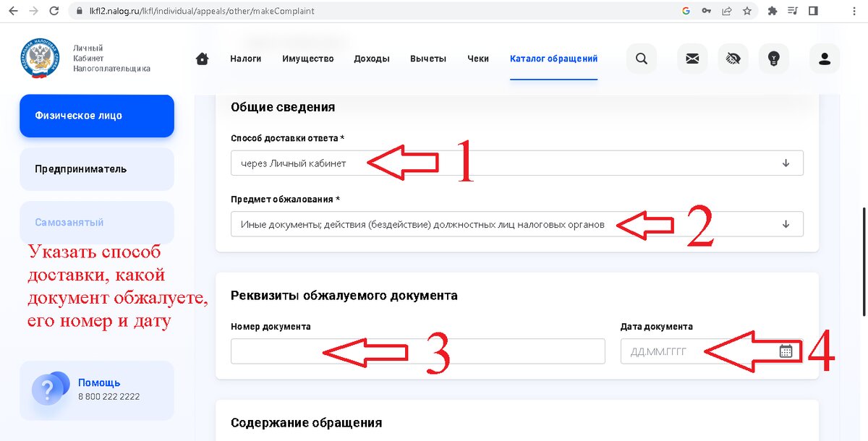Click the down arrow on the delivery method field

pos(786,163)
